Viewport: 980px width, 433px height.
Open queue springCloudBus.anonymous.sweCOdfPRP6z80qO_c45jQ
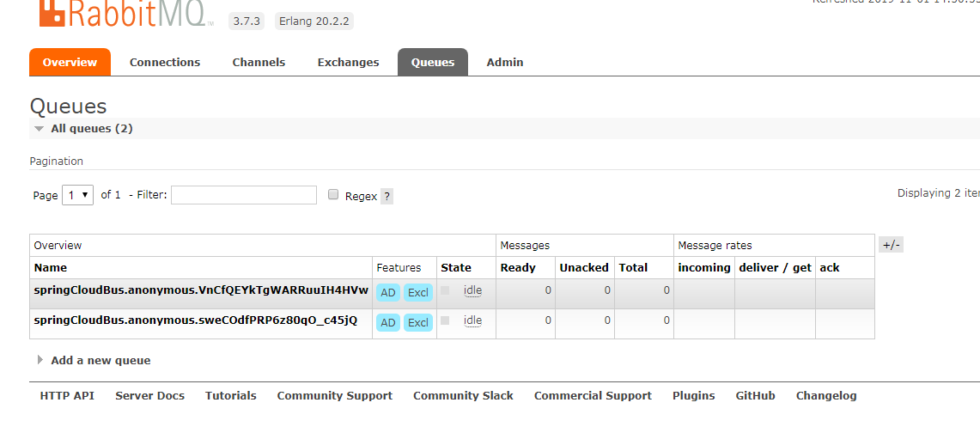coord(196,320)
